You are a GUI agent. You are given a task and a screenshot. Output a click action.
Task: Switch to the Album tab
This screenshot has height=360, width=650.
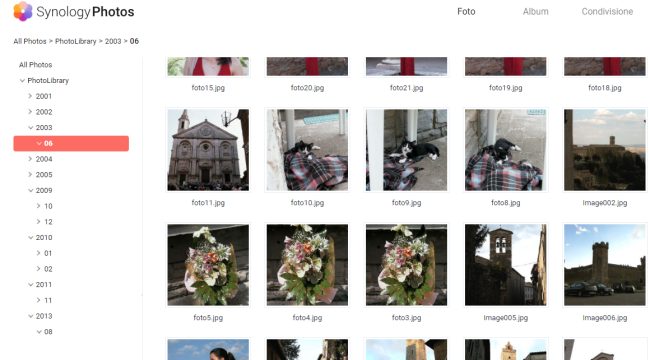535,12
